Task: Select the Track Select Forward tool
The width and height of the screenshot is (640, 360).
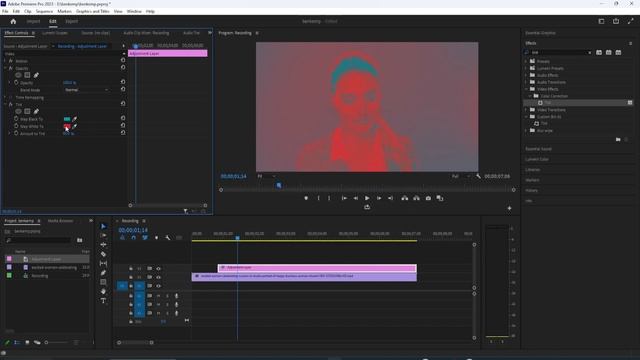Action: 103,236
